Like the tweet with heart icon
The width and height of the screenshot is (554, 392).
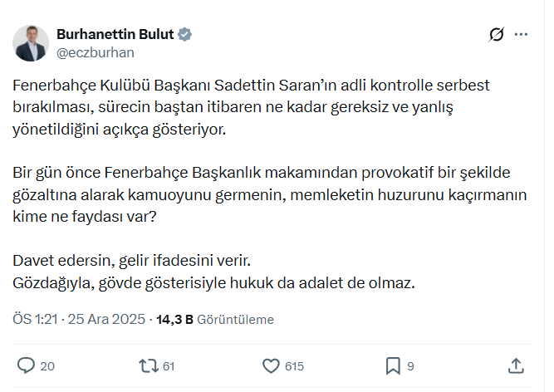click(x=270, y=365)
